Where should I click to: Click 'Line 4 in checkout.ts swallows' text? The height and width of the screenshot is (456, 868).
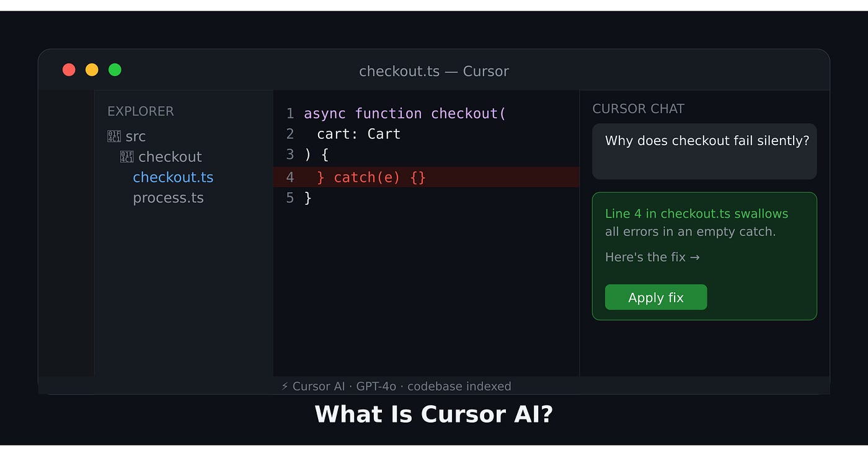coord(696,213)
